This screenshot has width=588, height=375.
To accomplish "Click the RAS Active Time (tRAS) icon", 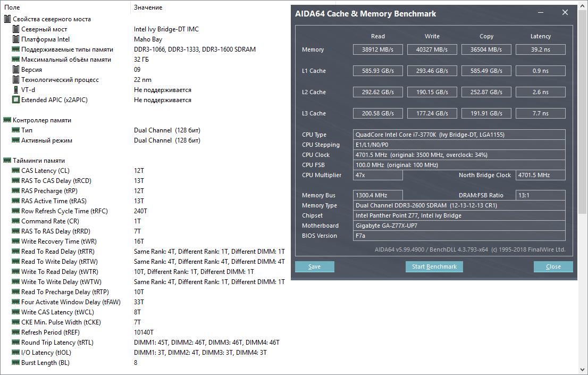I will click(x=16, y=201).
